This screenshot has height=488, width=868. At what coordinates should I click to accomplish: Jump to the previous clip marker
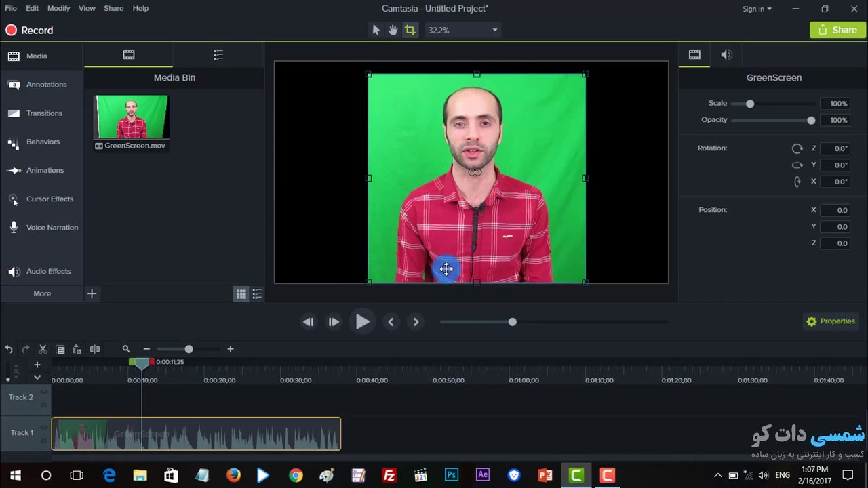tap(391, 322)
